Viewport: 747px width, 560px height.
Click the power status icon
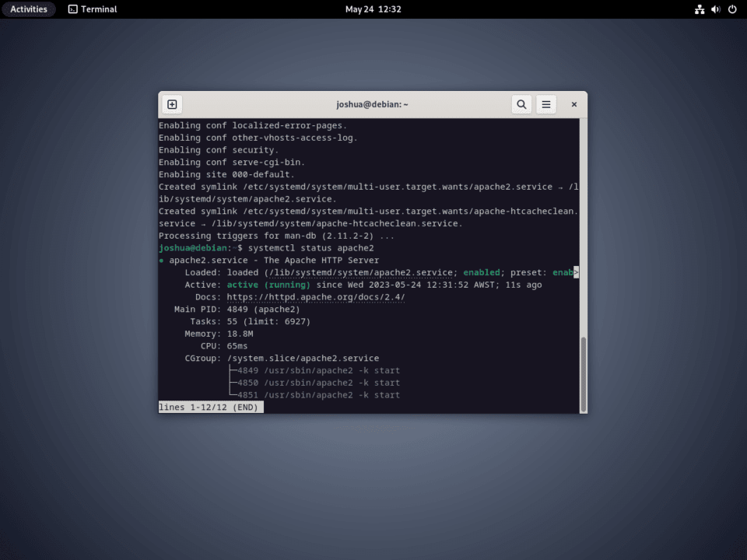(731, 9)
